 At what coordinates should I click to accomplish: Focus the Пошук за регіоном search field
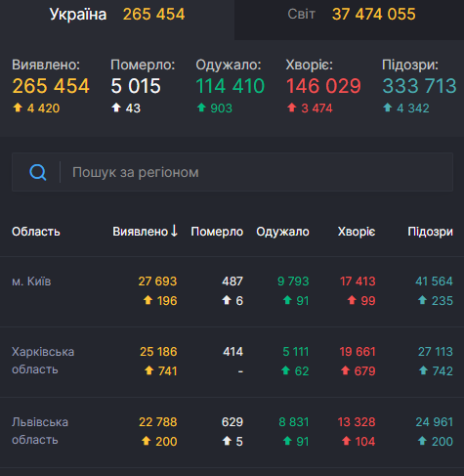232,172
